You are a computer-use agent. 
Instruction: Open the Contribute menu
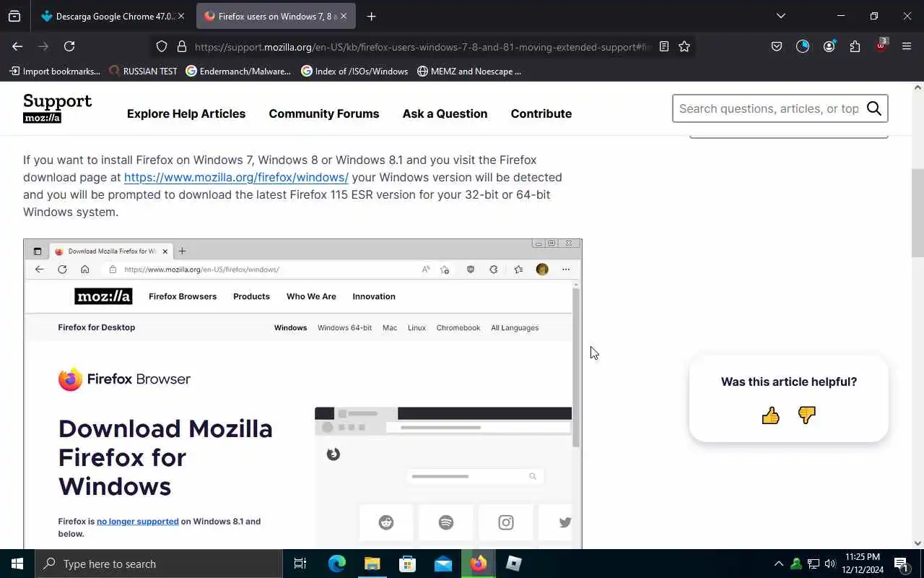click(x=541, y=113)
